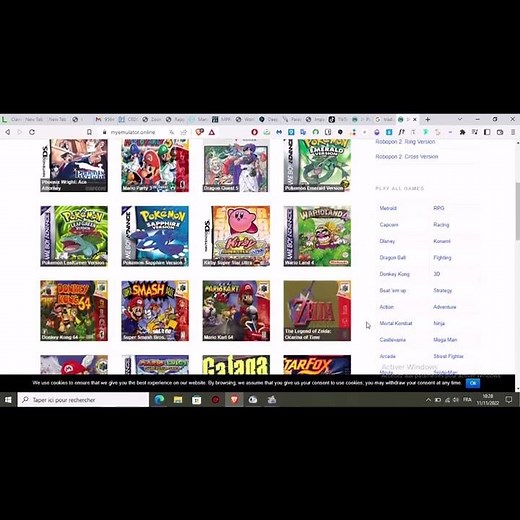Screen dimensions: 520x520
Task: Open the Mario Party 3 game
Action: click(155, 166)
